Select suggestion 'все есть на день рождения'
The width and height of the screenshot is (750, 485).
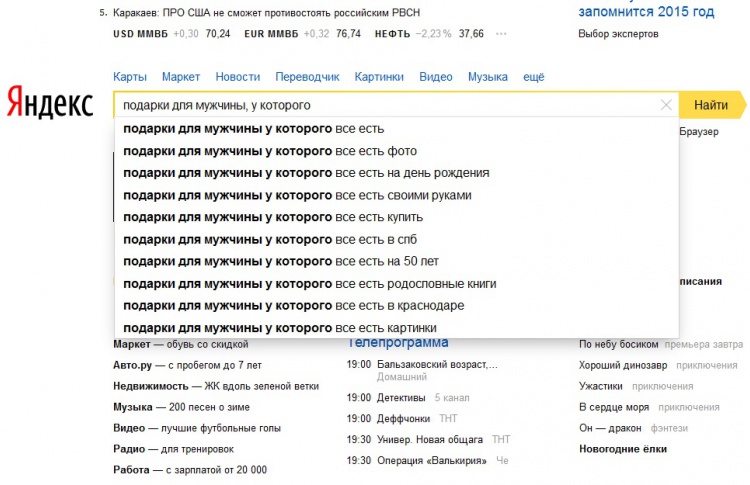tap(397, 173)
